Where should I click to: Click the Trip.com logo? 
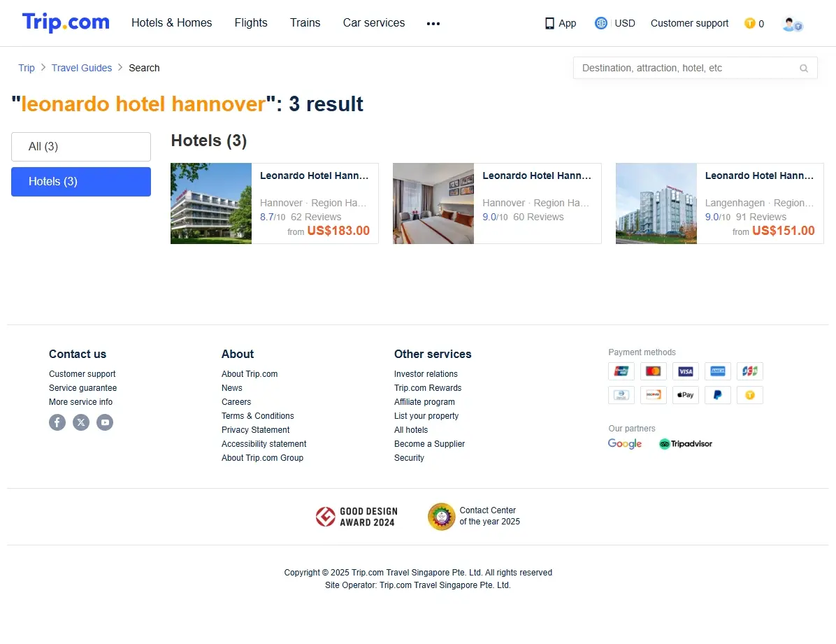pyautogui.click(x=66, y=22)
